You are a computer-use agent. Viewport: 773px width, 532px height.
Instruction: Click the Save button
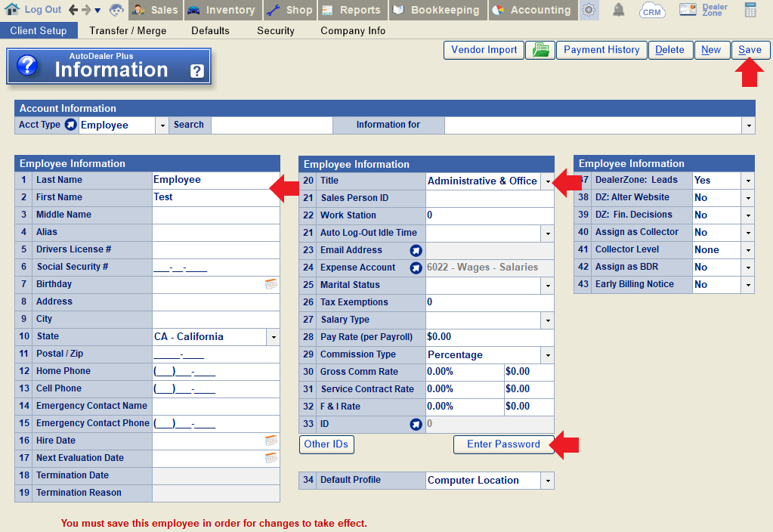point(750,50)
